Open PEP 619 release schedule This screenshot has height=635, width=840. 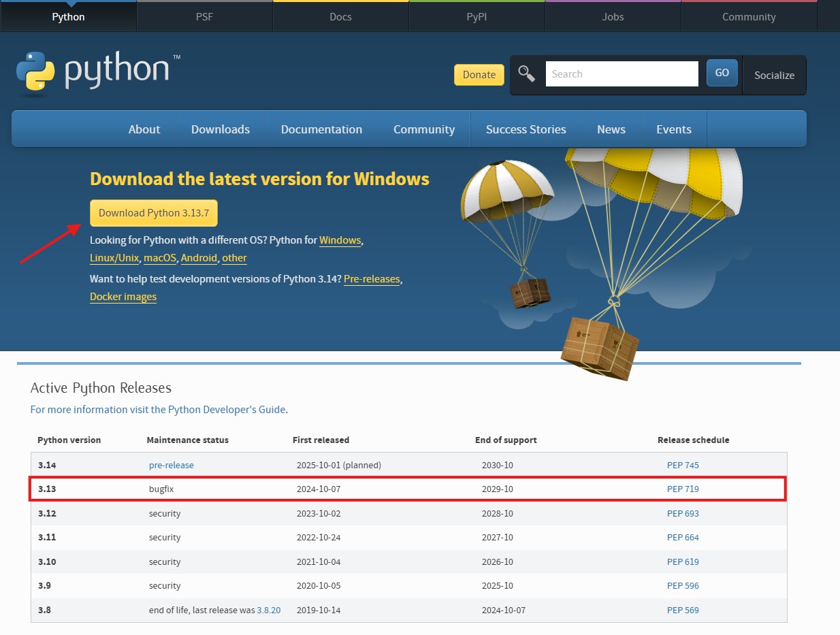click(683, 561)
